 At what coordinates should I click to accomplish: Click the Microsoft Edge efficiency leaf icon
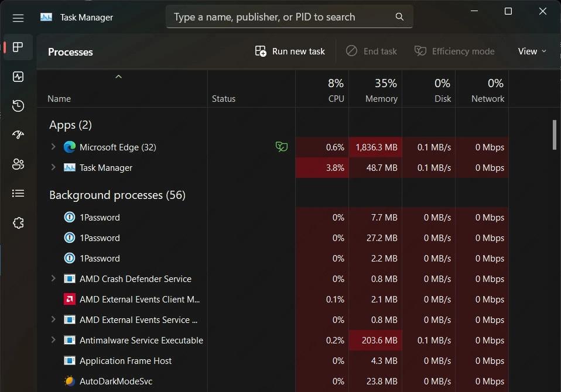pyautogui.click(x=282, y=147)
